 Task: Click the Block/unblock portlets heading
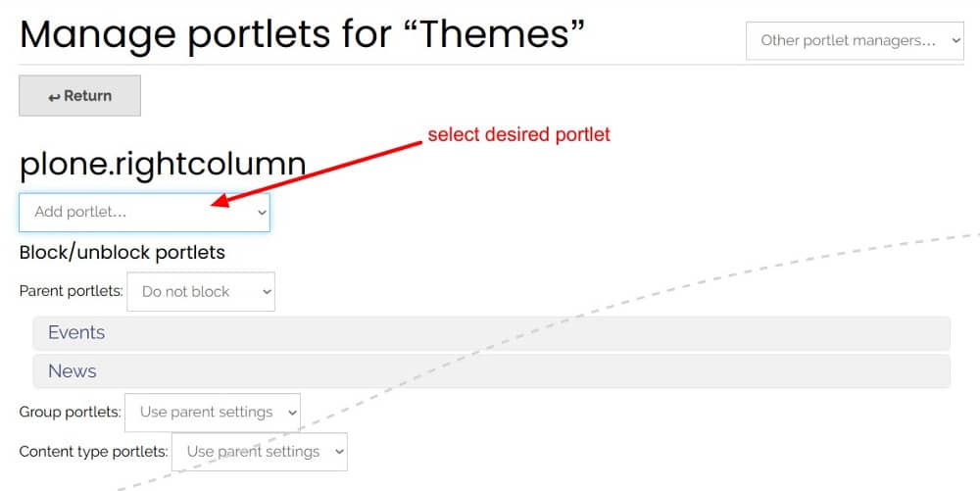[x=122, y=252]
